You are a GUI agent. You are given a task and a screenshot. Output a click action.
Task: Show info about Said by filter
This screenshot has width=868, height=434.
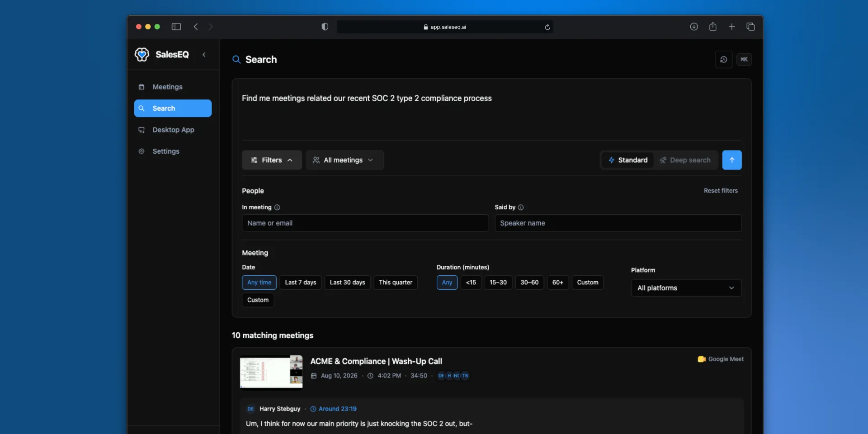point(521,208)
